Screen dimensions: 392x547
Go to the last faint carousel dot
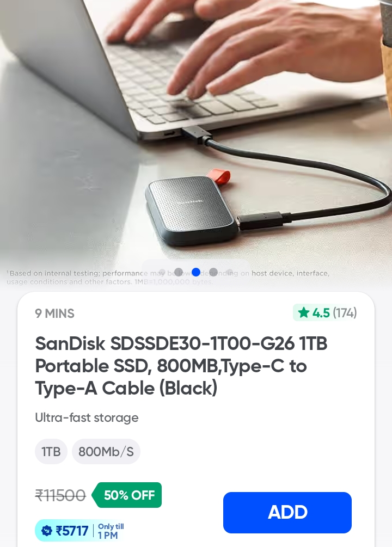point(230,272)
